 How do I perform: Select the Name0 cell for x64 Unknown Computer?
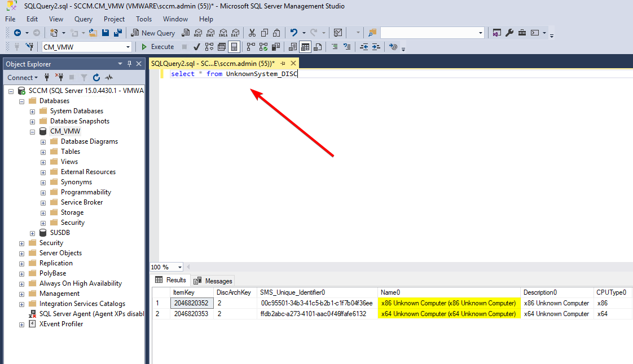pos(449,314)
